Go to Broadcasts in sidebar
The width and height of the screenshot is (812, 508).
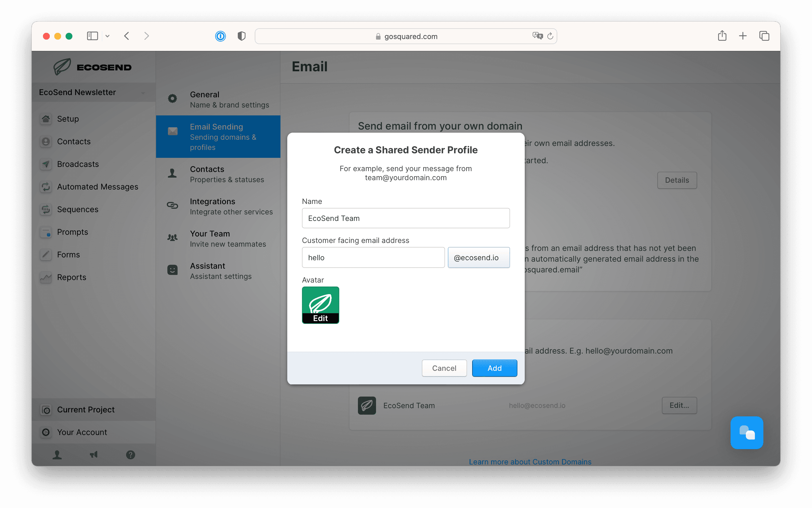tap(78, 164)
